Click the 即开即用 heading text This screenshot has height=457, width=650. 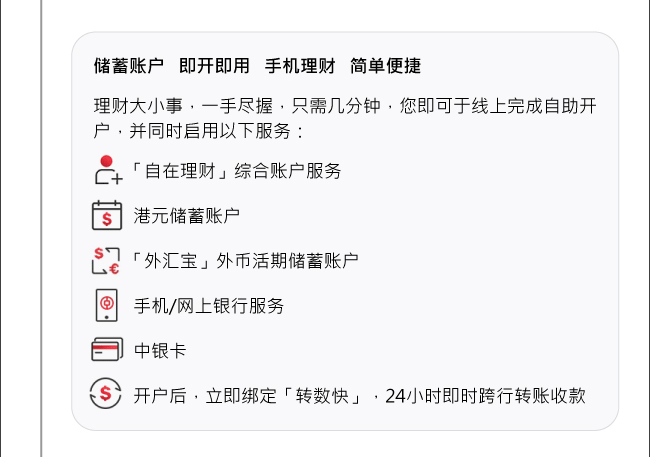click(x=214, y=66)
